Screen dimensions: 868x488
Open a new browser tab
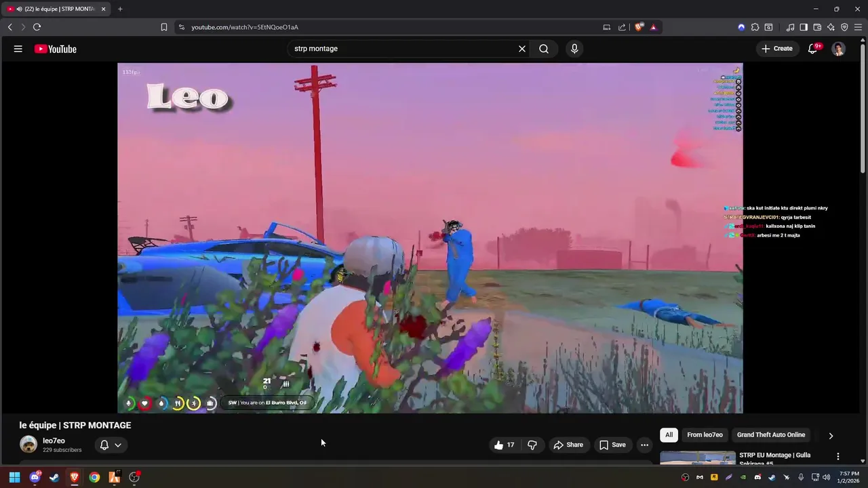point(120,9)
